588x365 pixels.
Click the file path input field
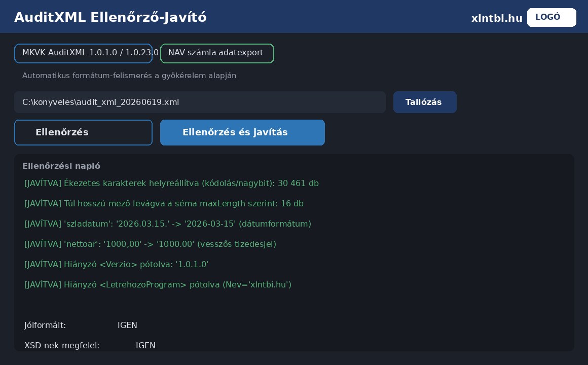tap(200, 102)
